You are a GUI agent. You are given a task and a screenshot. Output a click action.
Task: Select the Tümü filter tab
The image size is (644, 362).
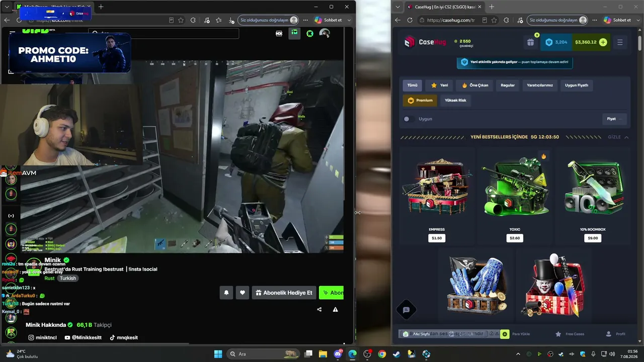click(412, 85)
